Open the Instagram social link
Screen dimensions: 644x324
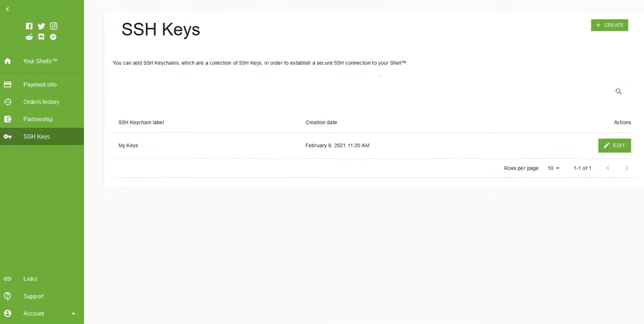point(53,26)
